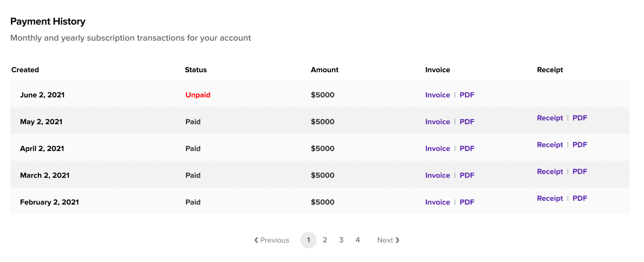Download the May 2, 2021 receipt PDF
The width and height of the screenshot is (644, 262).
pos(580,118)
